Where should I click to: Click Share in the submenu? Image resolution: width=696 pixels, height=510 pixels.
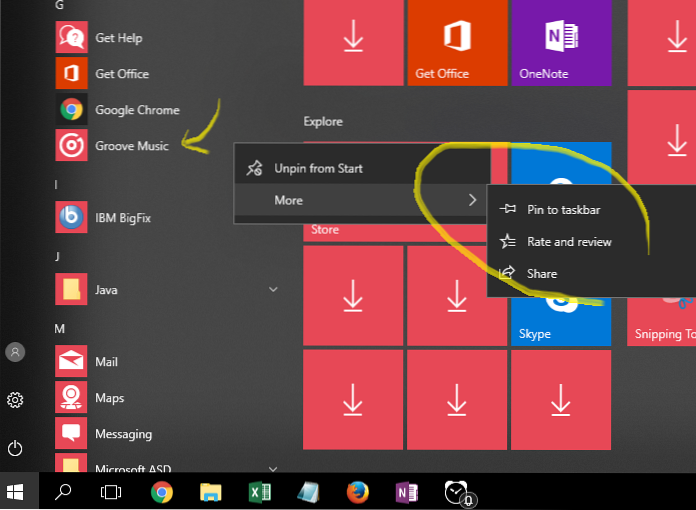point(542,274)
